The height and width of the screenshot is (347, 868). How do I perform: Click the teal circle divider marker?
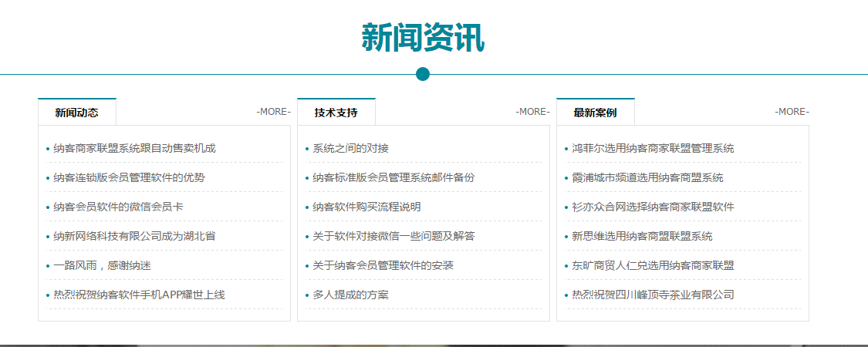[422, 74]
